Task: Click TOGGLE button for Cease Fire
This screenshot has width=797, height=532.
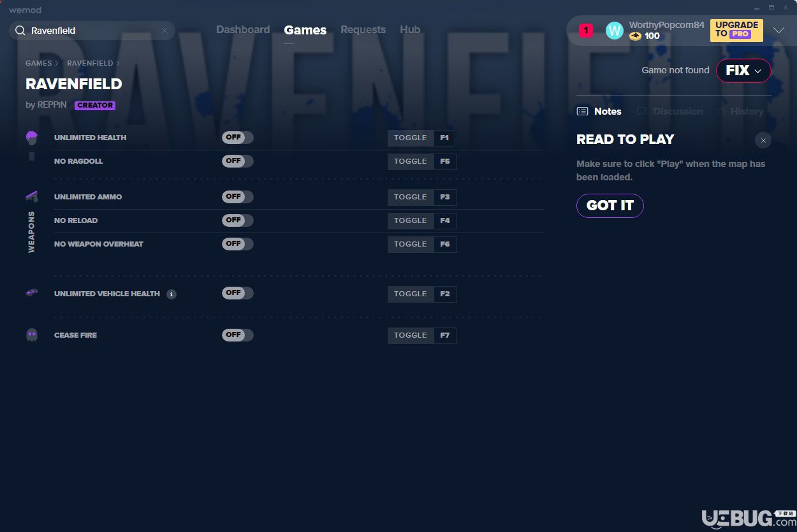Action: (411, 336)
